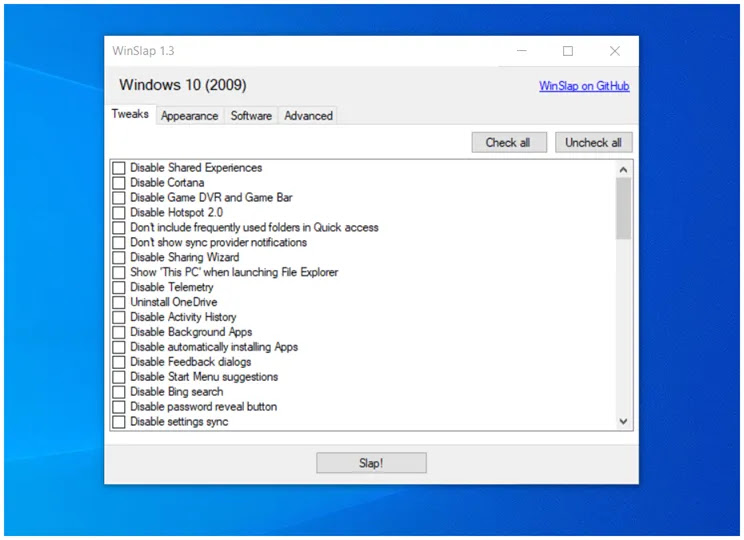Click the list's vertical scrollbar thumb
Image resolution: width=744 pixels, height=540 pixels.
pyautogui.click(x=623, y=209)
